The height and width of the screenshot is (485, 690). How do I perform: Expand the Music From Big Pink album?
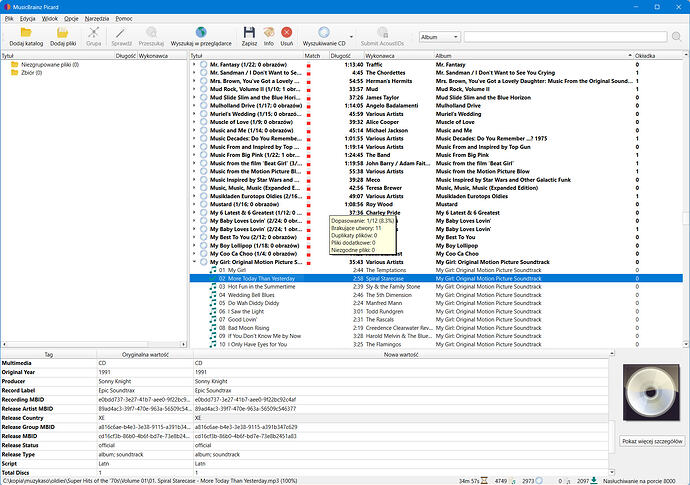click(x=194, y=155)
